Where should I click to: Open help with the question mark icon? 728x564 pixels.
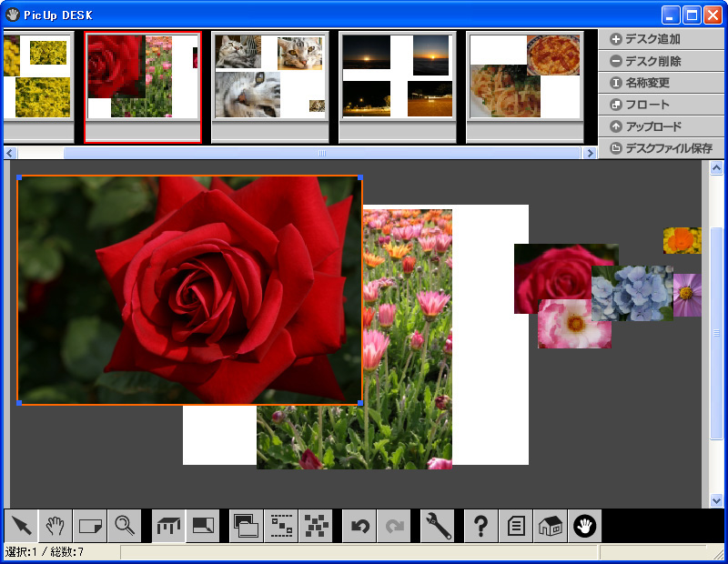481,526
